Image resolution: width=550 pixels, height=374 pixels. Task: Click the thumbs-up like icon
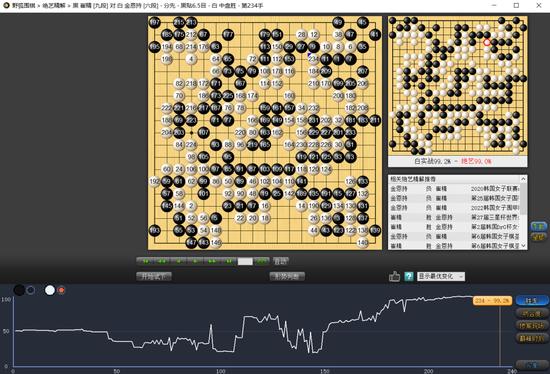pyautogui.click(x=394, y=276)
